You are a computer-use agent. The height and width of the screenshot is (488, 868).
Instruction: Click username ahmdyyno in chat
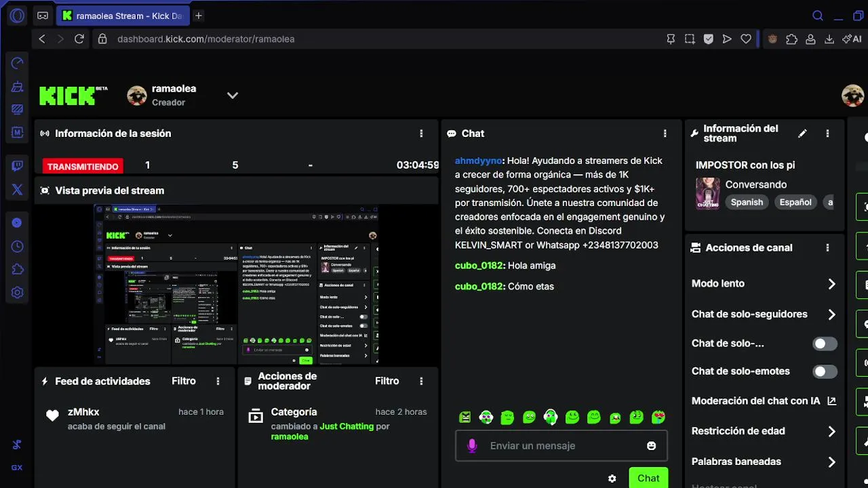479,161
